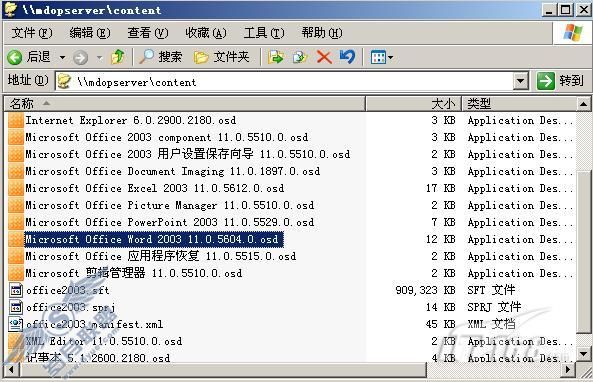
Task: Click the office2003.sft file icon
Action: 16,290
